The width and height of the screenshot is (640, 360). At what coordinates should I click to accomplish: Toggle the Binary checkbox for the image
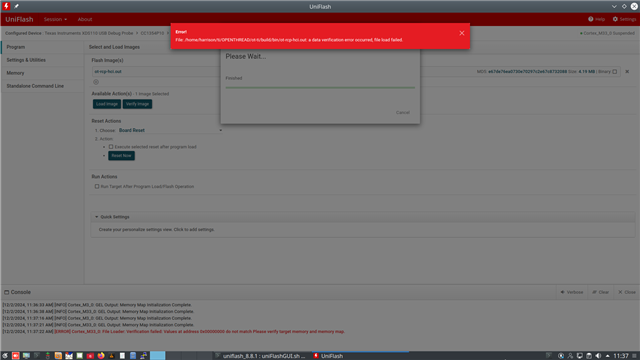(x=615, y=71)
